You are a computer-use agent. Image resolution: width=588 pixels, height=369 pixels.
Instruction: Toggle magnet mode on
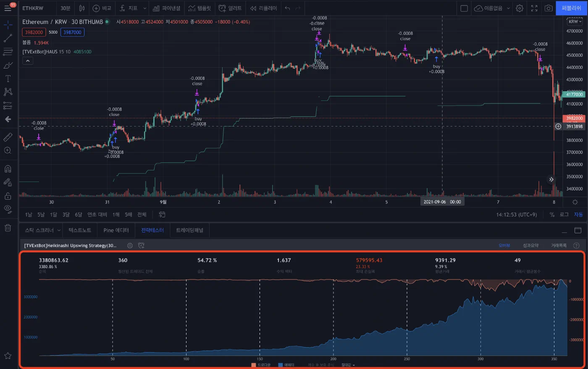pos(8,169)
